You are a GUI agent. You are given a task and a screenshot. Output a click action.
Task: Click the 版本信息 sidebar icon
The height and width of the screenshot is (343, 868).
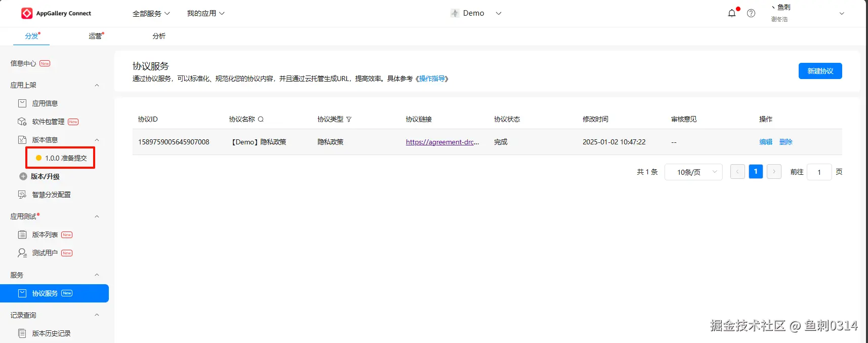coord(22,140)
